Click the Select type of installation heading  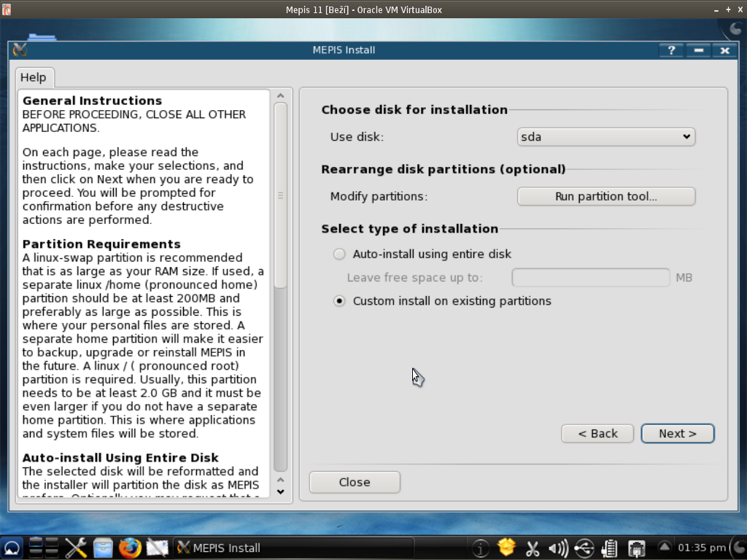[410, 229]
